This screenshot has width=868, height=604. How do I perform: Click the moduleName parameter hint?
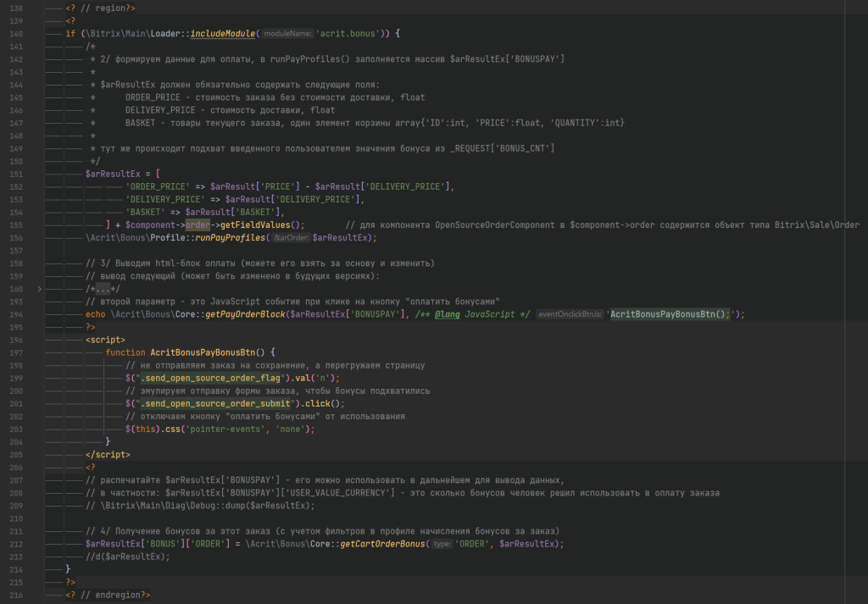tap(287, 34)
